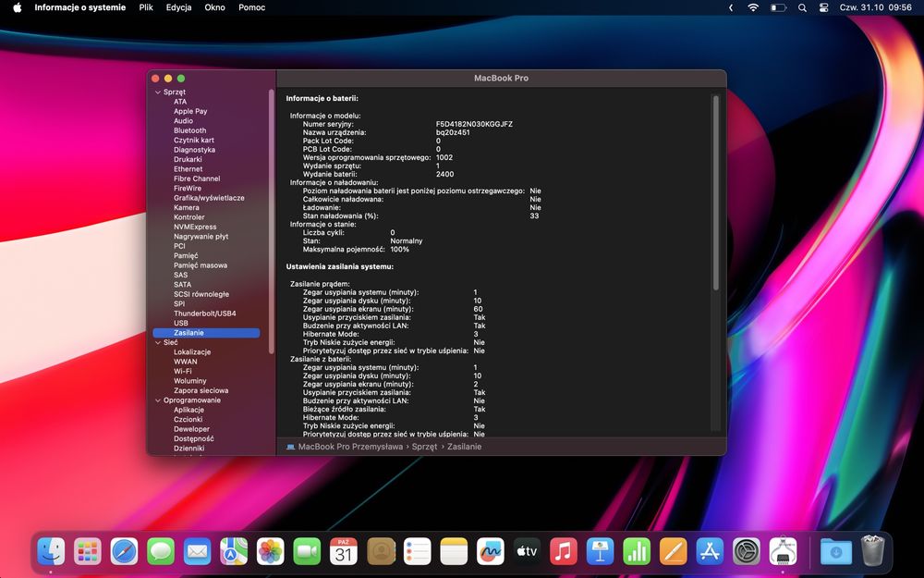
Task: Open the Mail app in the Dock
Action: point(198,552)
